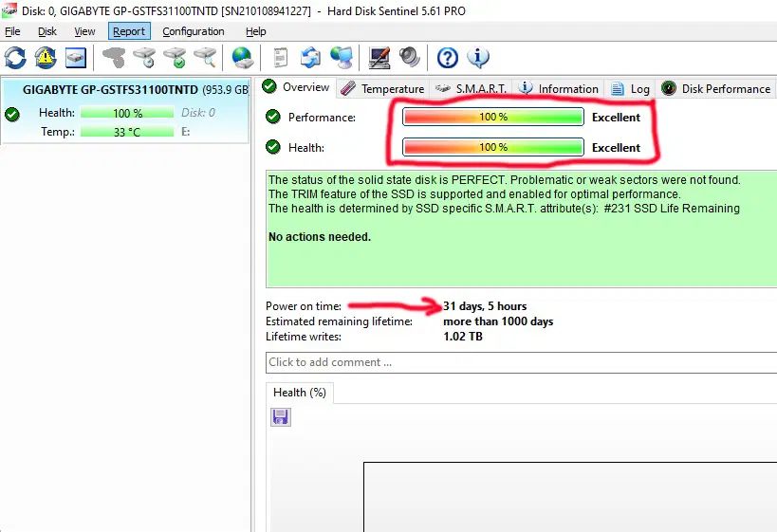Viewport: 777px width, 532px height.
Task: Click the '1.02 TB' lifetime writes value
Action: [463, 337]
